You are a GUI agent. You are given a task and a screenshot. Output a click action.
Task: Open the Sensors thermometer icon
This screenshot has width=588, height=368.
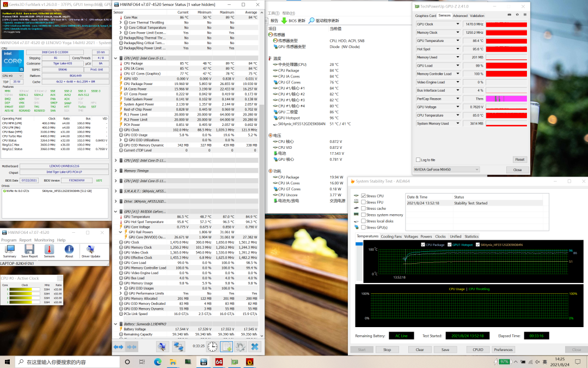pyautogui.click(x=49, y=250)
